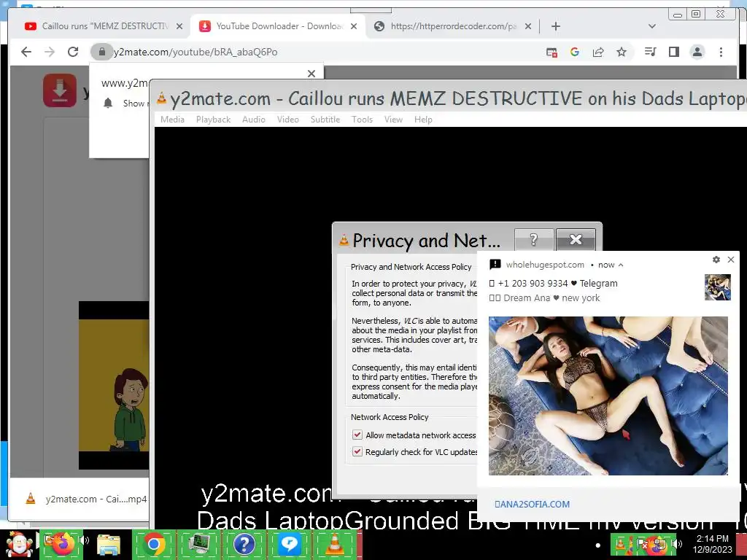The width and height of the screenshot is (747, 560).
Task: Click the y2mate.com URL address field
Action: coord(196,52)
